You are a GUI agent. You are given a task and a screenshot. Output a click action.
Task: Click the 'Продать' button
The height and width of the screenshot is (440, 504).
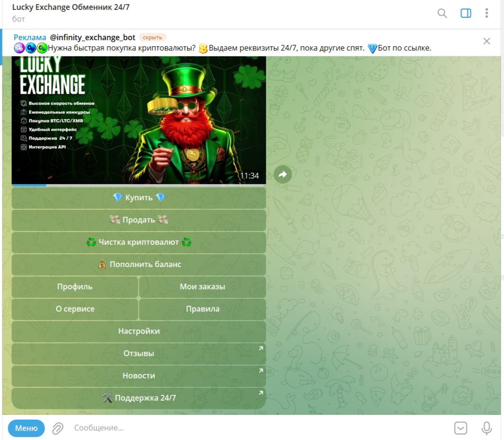[139, 220]
